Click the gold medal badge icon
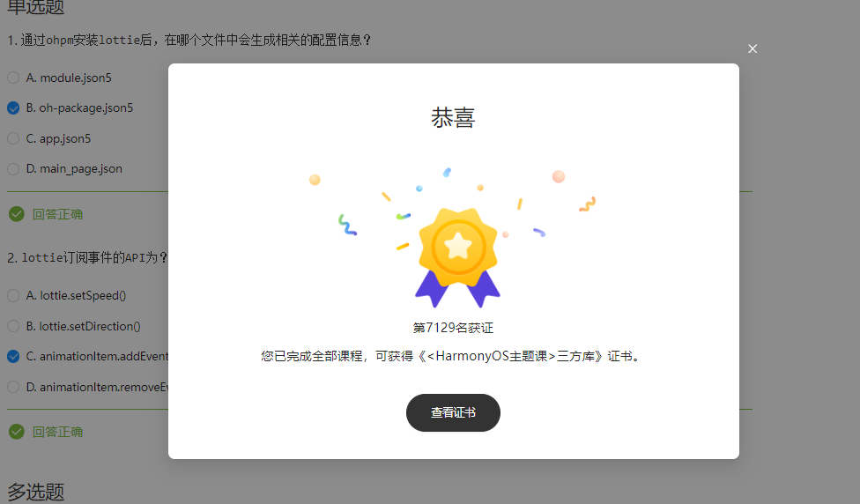This screenshot has height=504, width=860. tap(458, 257)
